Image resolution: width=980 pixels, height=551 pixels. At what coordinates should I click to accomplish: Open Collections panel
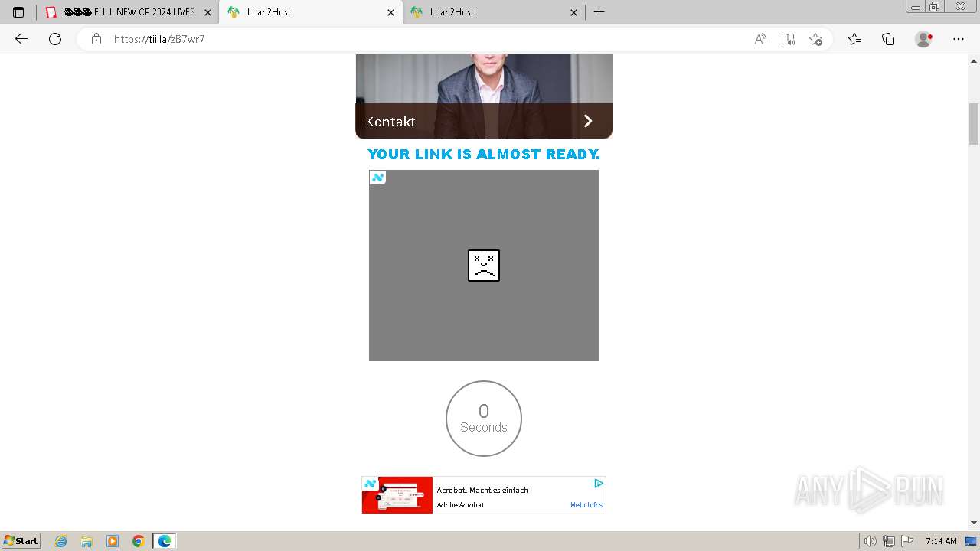pyautogui.click(x=888, y=39)
